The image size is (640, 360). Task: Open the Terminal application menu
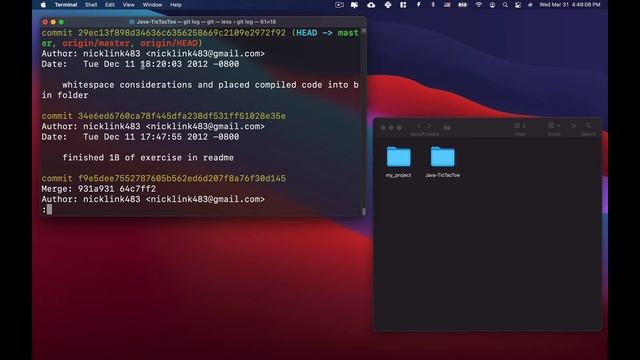pos(66,5)
